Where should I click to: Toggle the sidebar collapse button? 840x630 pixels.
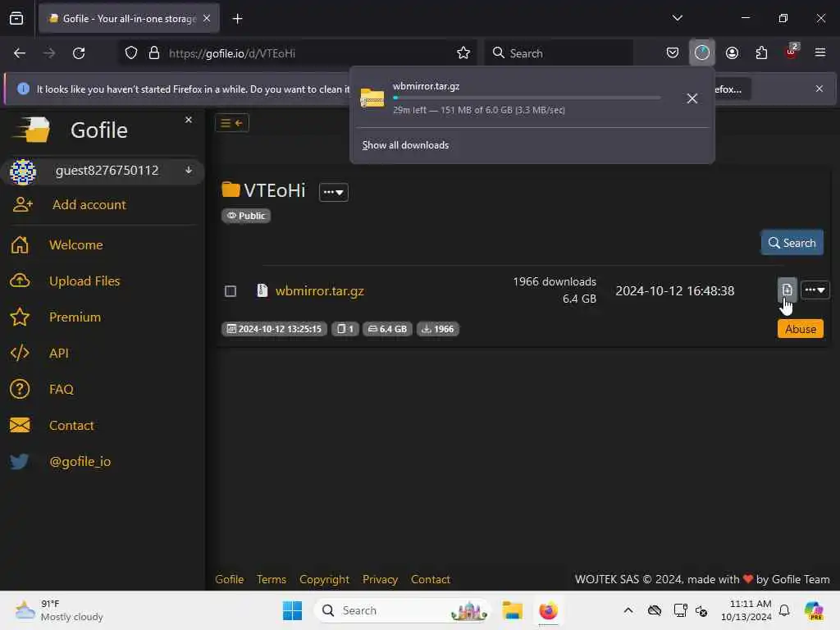coord(232,123)
